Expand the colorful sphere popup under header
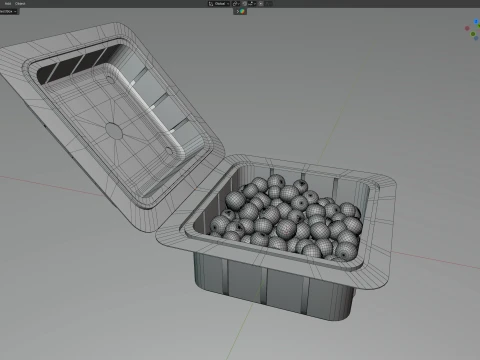Viewport: 480px width, 360px height. coord(240,11)
